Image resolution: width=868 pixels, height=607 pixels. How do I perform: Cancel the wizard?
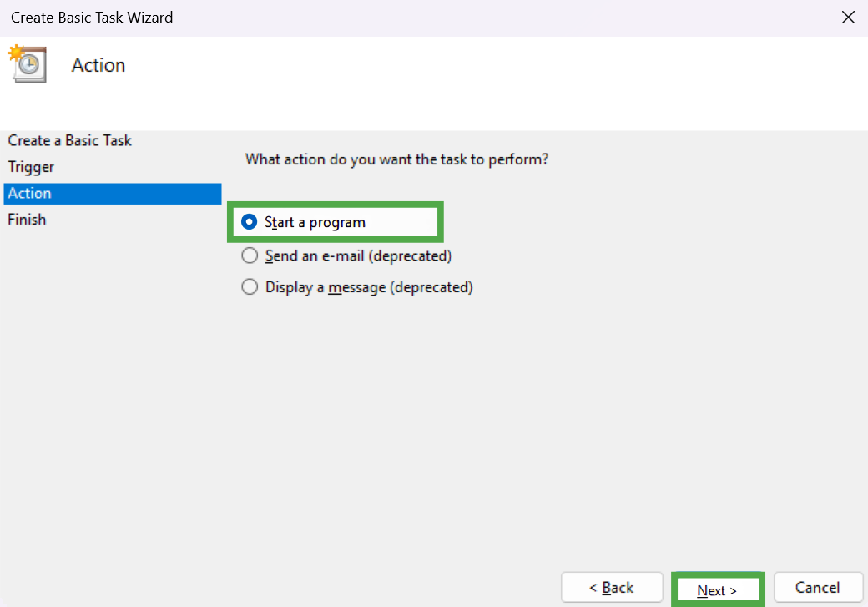(818, 587)
